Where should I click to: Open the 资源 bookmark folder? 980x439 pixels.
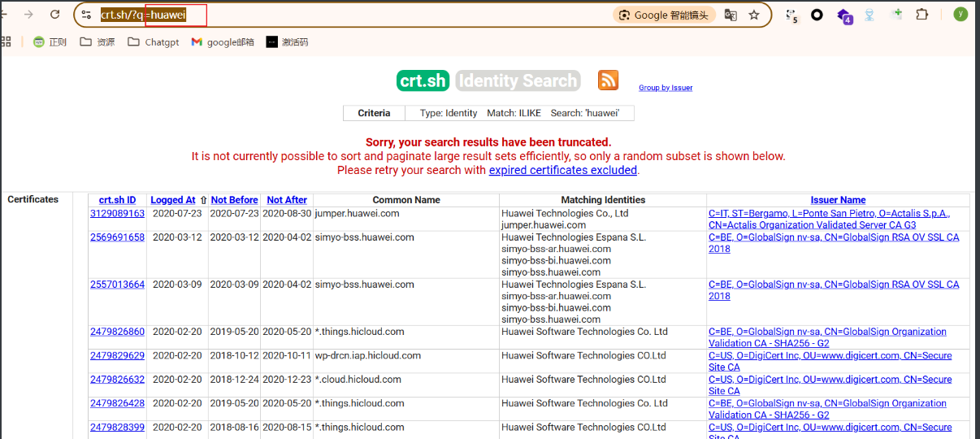pyautogui.click(x=98, y=42)
